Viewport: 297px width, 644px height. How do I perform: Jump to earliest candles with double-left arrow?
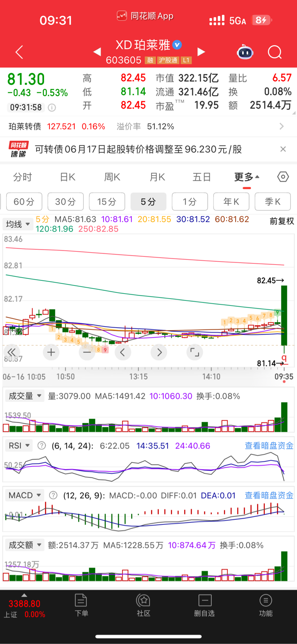(12, 352)
